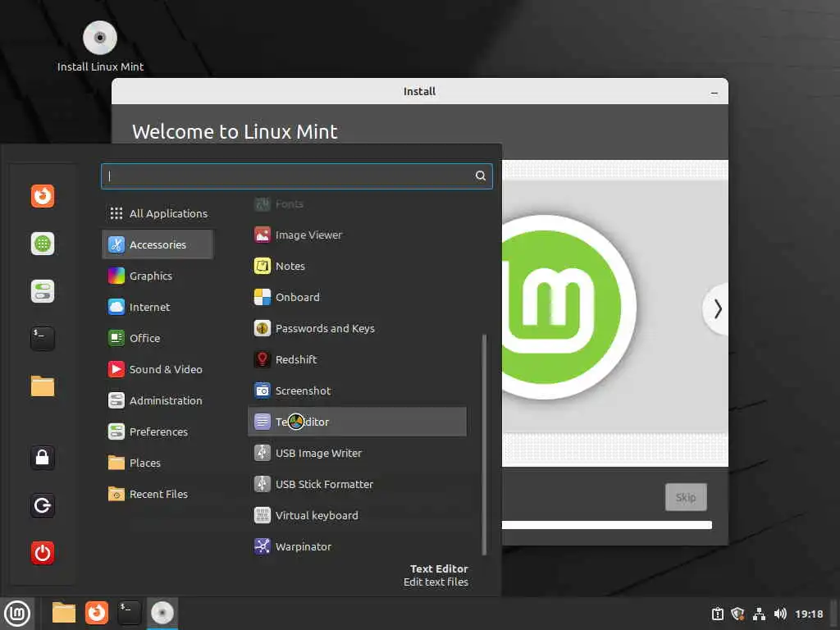Launch Terminal from the menu favorites sidebar

pos(43,339)
